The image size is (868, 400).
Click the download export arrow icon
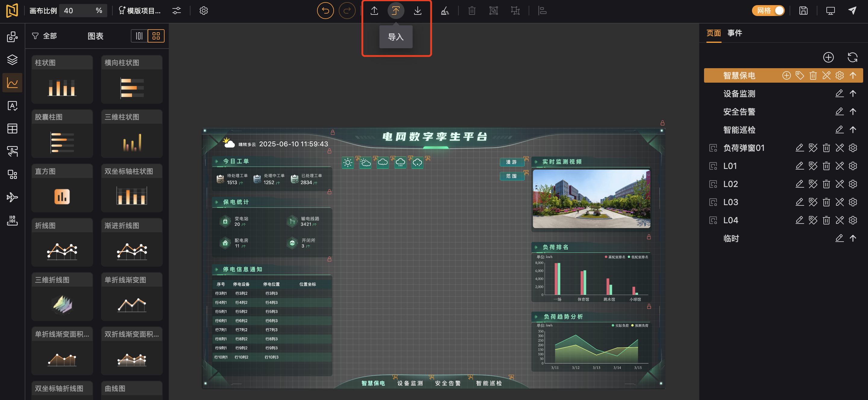point(417,11)
